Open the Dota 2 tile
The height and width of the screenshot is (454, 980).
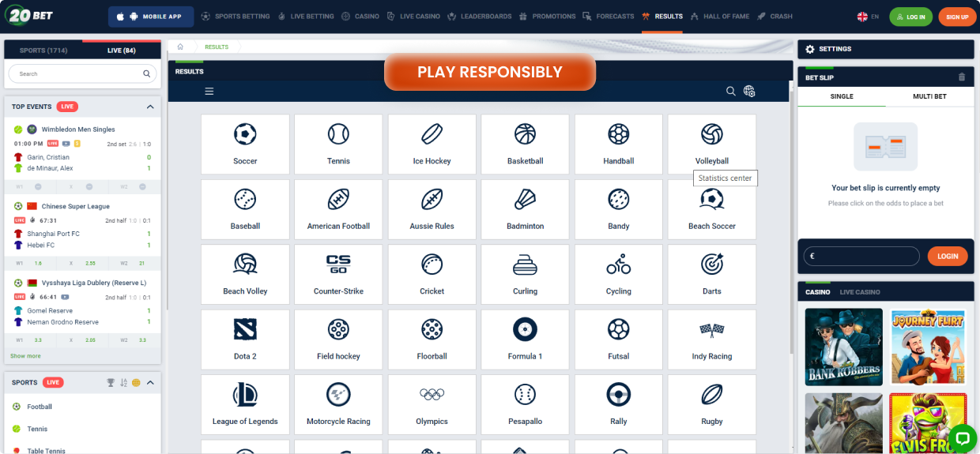tap(245, 340)
